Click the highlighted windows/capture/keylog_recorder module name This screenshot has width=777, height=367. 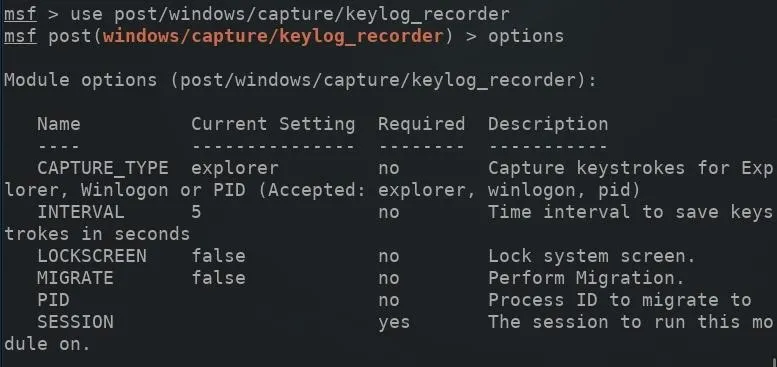[273, 36]
